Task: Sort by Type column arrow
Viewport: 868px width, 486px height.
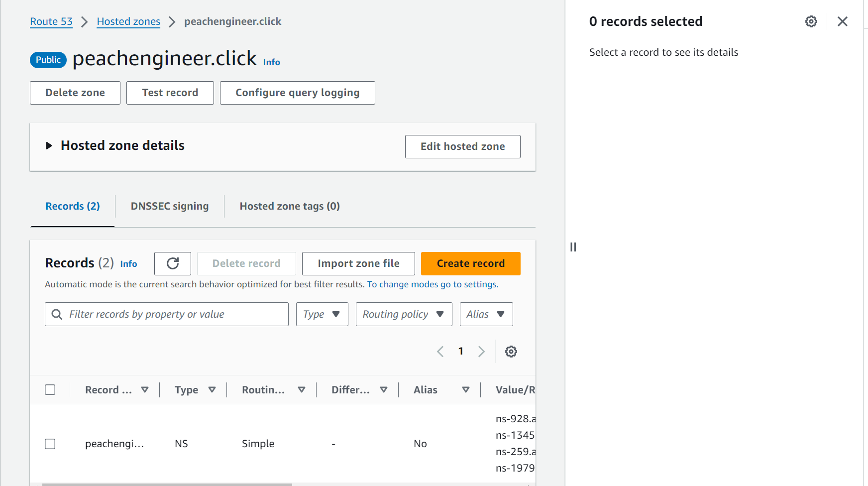Action: (212, 390)
